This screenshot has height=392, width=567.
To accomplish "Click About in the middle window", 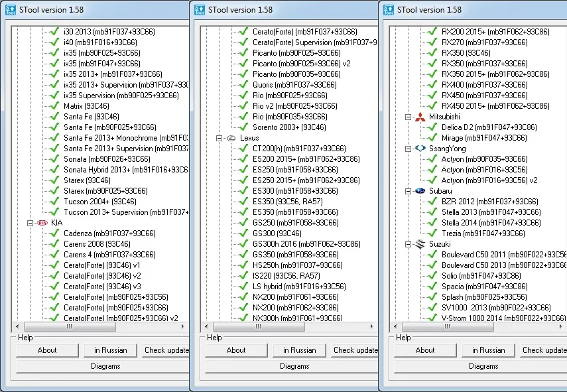I will point(236,350).
